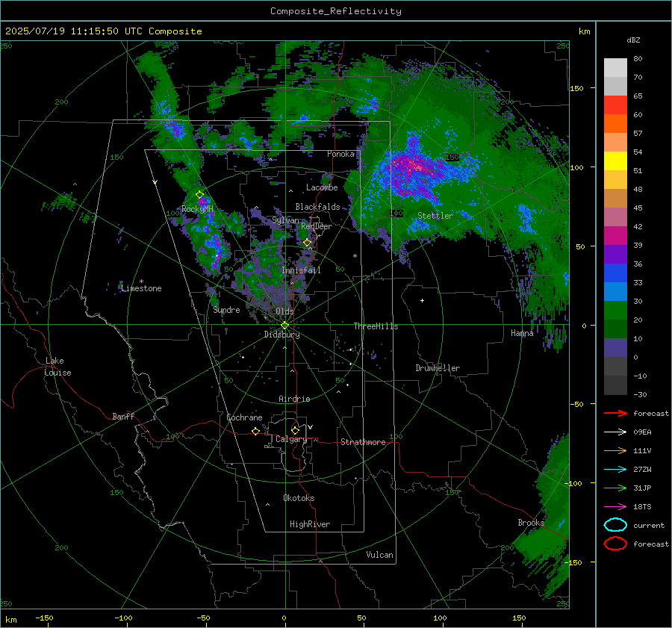Viewport: 672px width, 628px height.
Task: Click the cyan current ellipse in legend
Action: coord(615,525)
